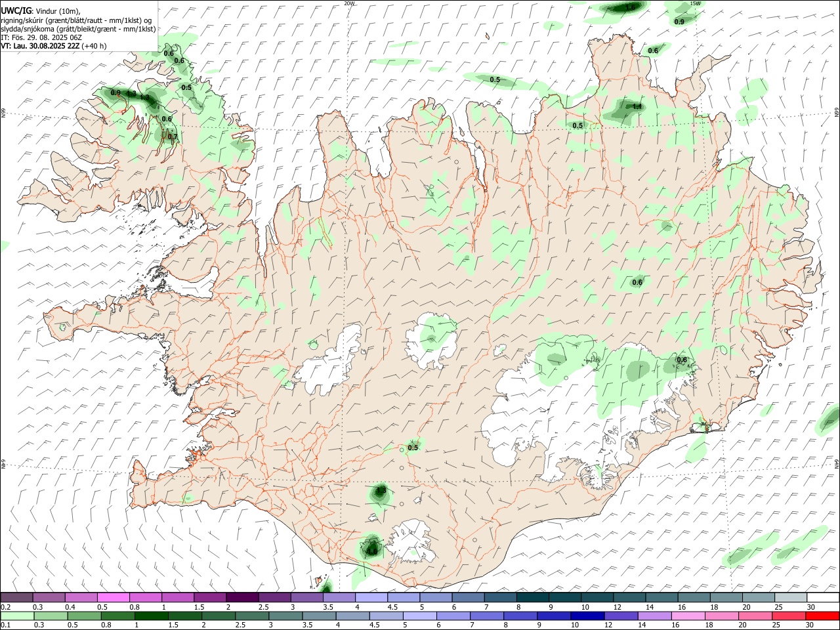Click the 'IT: Fös. 29. 08. 2025 06Z' line
Screen dimensions: 840x630
click(41, 37)
